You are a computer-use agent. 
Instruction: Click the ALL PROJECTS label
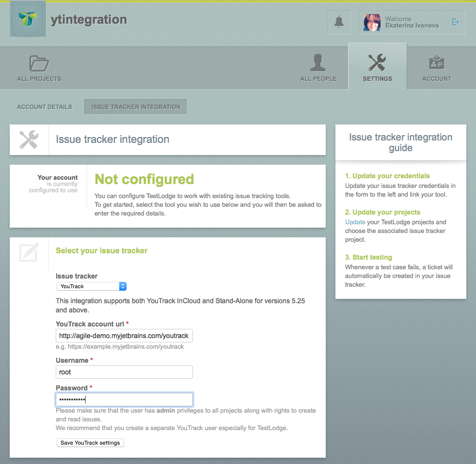click(x=39, y=79)
